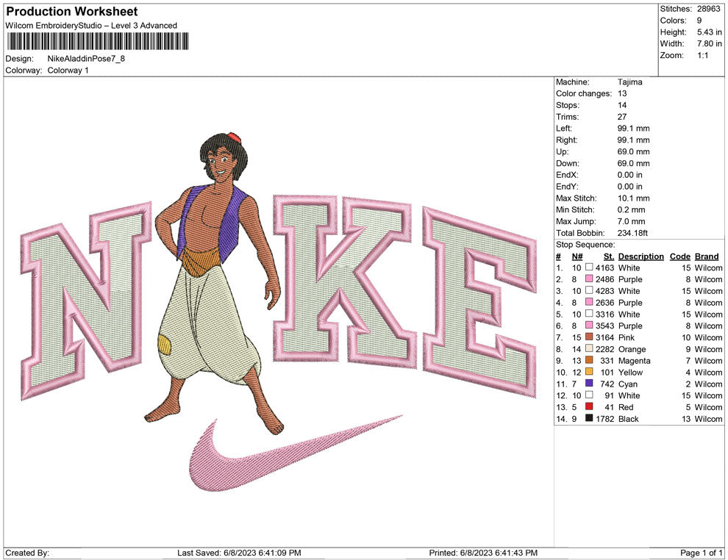Screen dimensions: 728x560
Task: Choose the red swatch beside 41 Red
Action: (x=589, y=406)
